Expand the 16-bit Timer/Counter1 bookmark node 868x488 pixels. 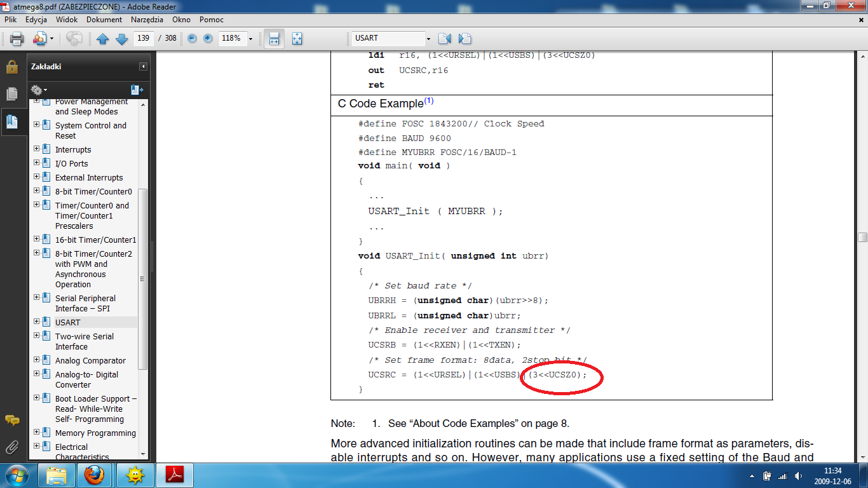(36, 240)
